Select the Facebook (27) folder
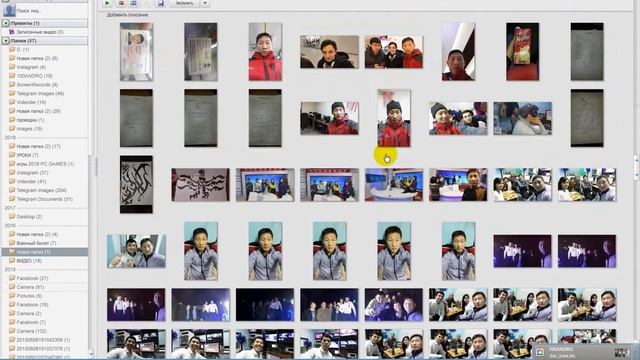640x360 pixels. 32,278
